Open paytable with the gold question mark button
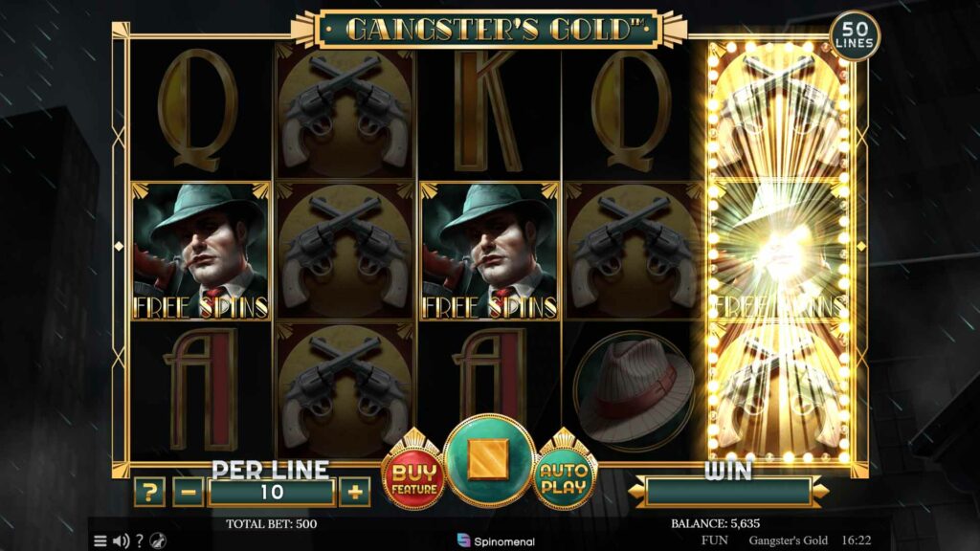The width and height of the screenshot is (980, 551). (149, 493)
